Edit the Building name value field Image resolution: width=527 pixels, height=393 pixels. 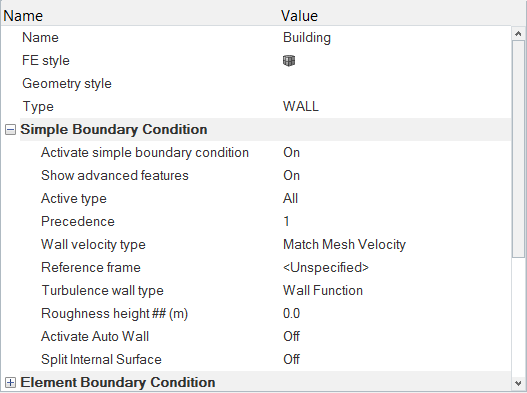(396, 38)
